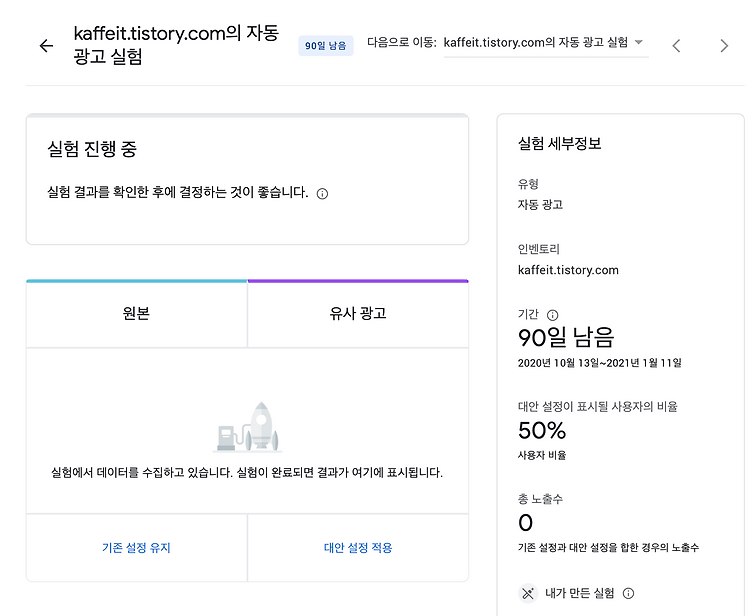The height and width of the screenshot is (616, 750).
Task: Select the 원본 column header
Action: tap(137, 314)
